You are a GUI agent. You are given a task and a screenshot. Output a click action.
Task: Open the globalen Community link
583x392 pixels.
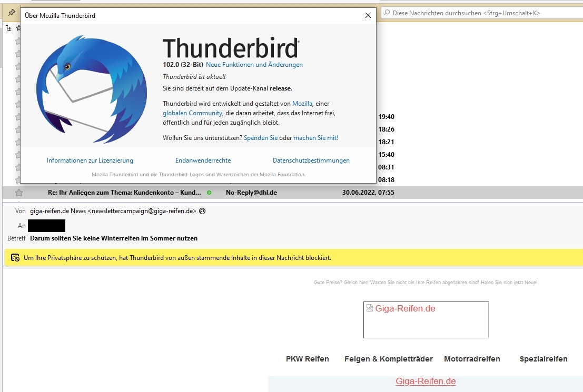click(193, 113)
